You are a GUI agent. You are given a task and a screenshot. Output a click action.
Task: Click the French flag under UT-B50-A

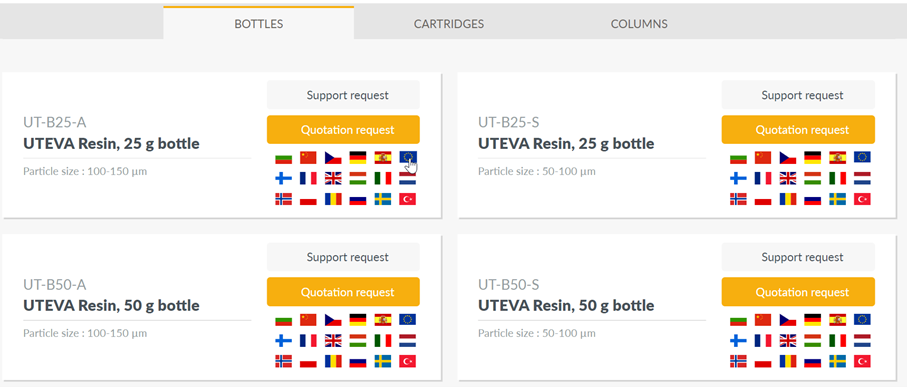click(308, 340)
